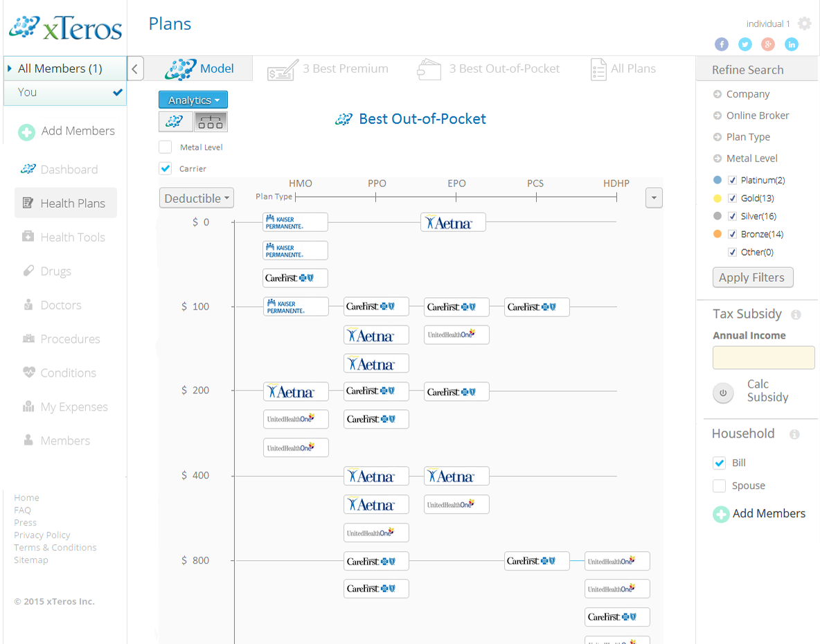Uncheck the Carrier checkbox
The height and width of the screenshot is (644, 820).
[166, 168]
